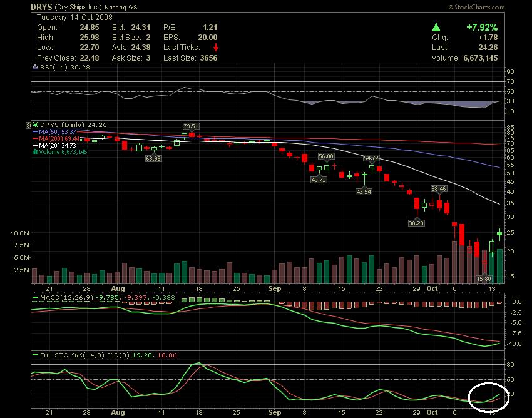Viewport: 532px width, 418px height.
Task: Click the DRYS (Daily) 24.26 chart label
Action: (73, 125)
